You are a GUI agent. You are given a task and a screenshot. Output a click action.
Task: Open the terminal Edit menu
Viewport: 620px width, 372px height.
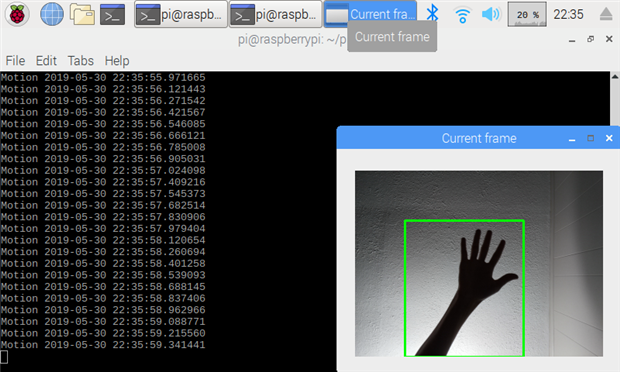pos(46,61)
